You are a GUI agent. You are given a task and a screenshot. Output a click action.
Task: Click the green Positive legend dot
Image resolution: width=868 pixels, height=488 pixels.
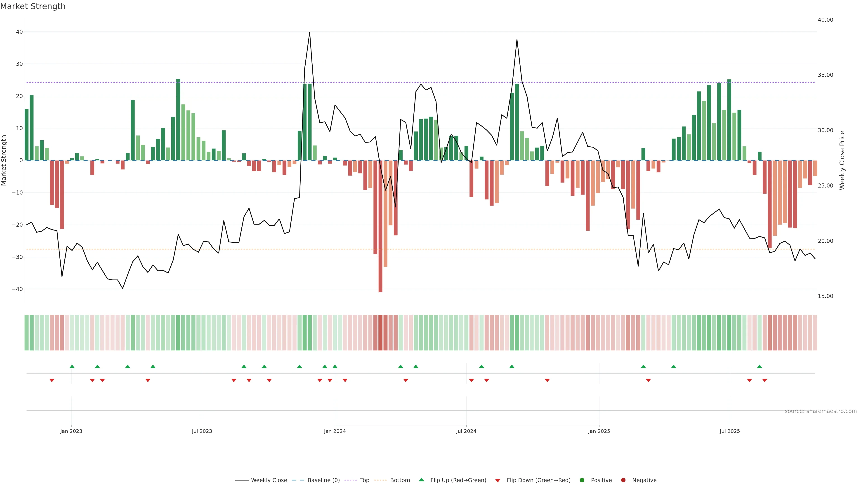click(x=582, y=480)
